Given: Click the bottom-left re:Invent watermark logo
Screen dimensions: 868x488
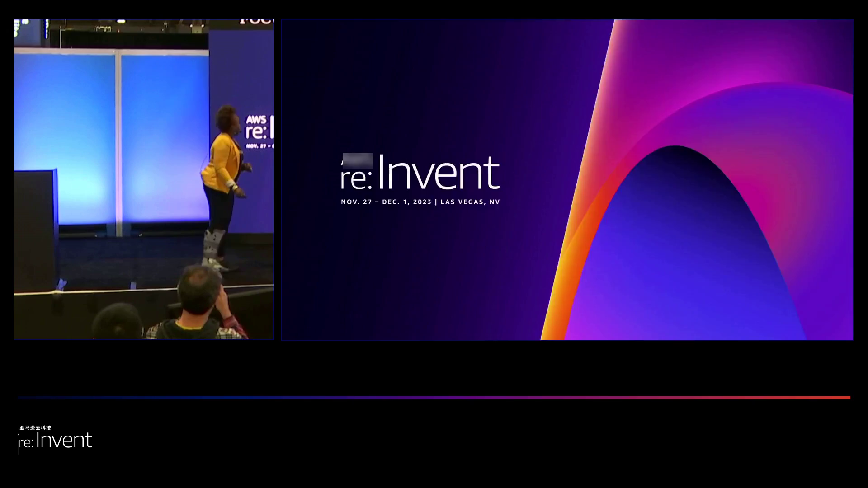Looking at the screenshot, I should [x=55, y=441].
